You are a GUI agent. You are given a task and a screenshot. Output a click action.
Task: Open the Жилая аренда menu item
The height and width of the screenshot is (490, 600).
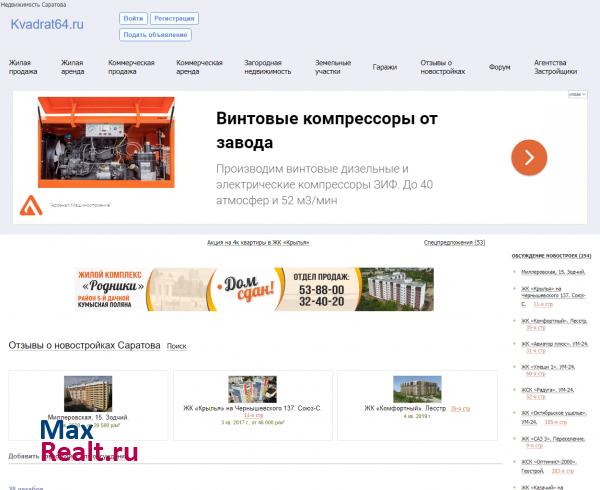[72, 67]
